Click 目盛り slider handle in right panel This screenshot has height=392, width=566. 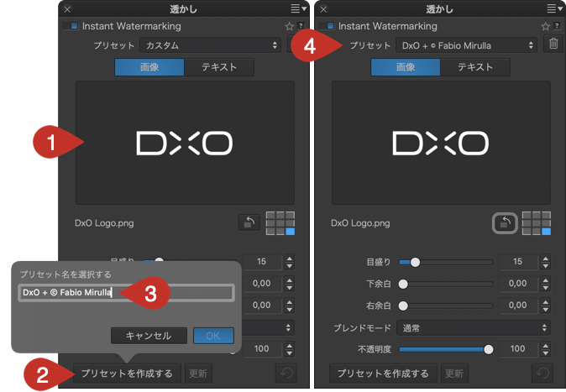(x=415, y=263)
